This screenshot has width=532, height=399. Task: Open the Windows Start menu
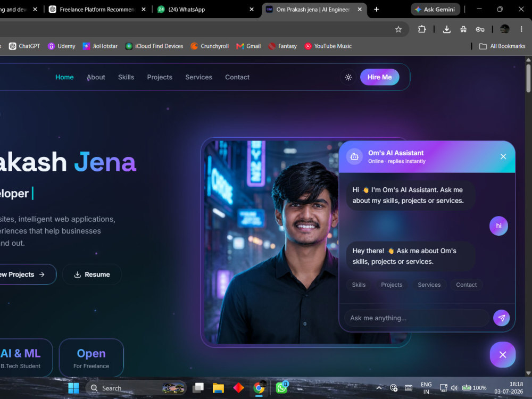73,388
